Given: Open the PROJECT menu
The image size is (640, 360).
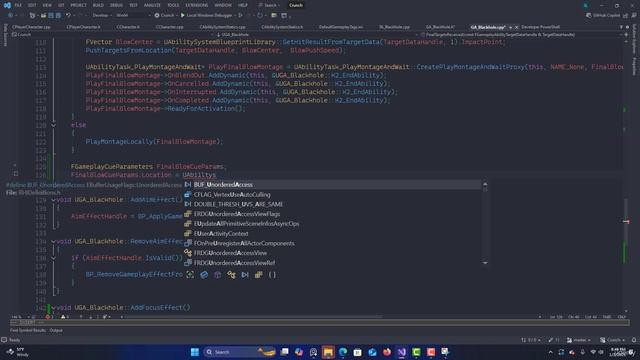Looking at the screenshot, I should (x=78, y=5).
